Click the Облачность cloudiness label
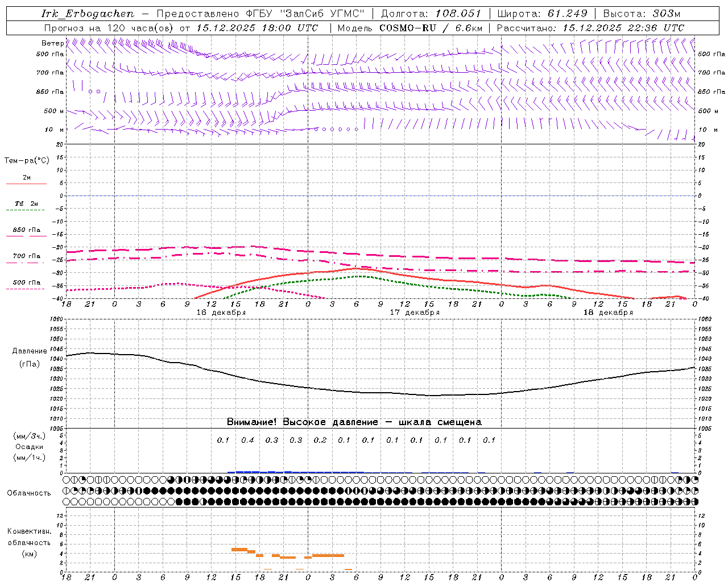This screenshot has width=728, height=582. pyautogui.click(x=29, y=493)
